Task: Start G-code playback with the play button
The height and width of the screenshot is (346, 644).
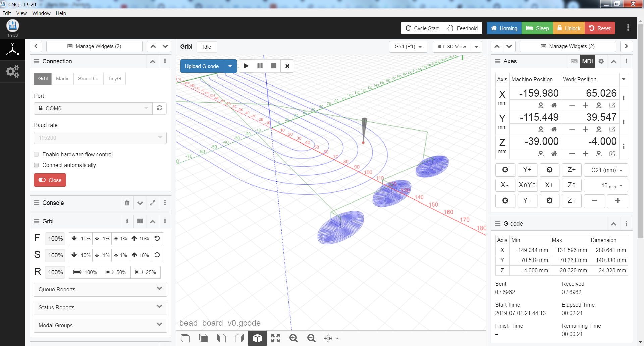Action: click(246, 66)
